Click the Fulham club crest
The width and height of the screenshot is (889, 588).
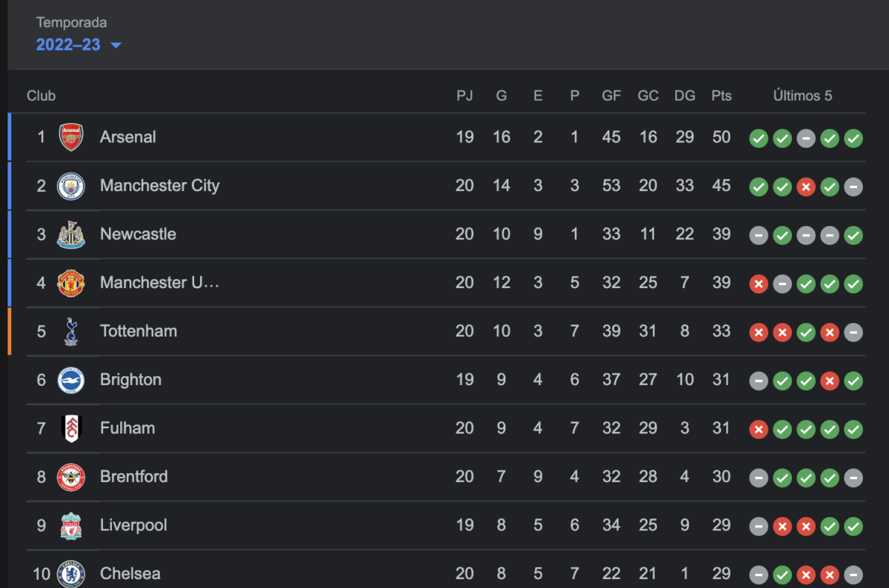71,428
